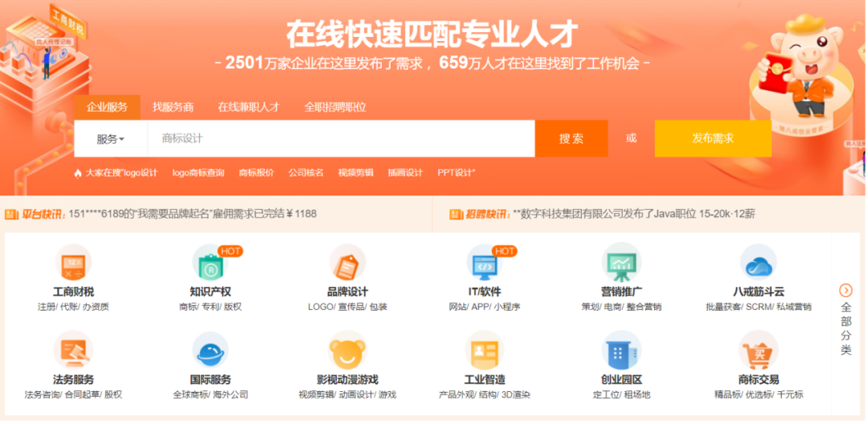Open the 商标交易 shopping cart icon
868x424 pixels.
click(x=758, y=351)
